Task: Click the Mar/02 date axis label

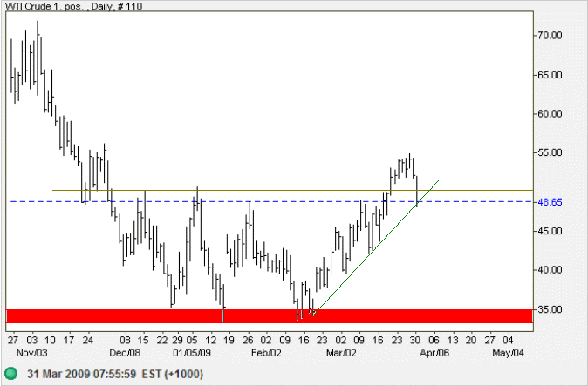Action: click(x=341, y=353)
